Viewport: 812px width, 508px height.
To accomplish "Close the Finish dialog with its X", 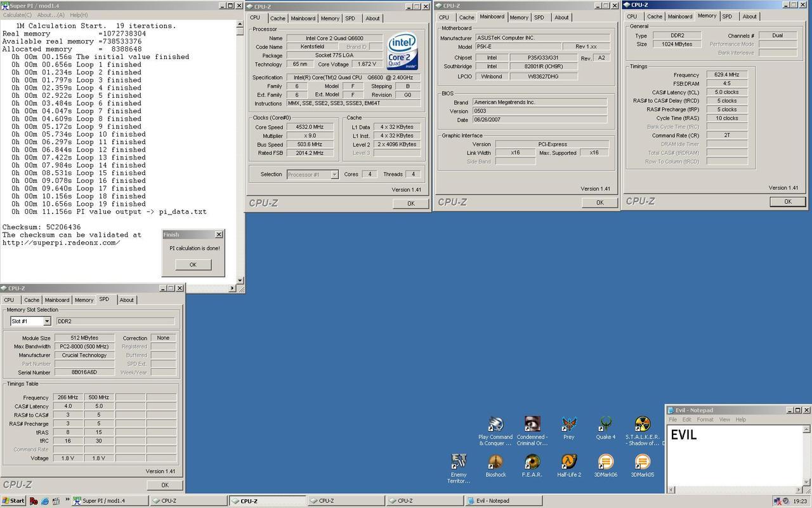I will coord(219,234).
